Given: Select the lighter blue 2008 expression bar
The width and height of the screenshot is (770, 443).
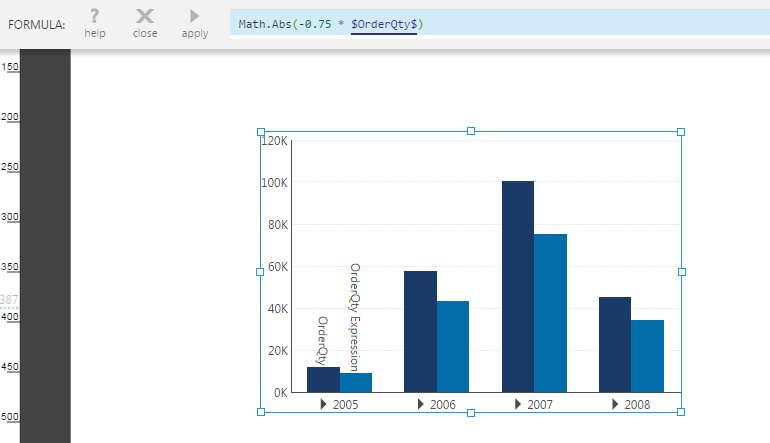Looking at the screenshot, I should [648, 355].
